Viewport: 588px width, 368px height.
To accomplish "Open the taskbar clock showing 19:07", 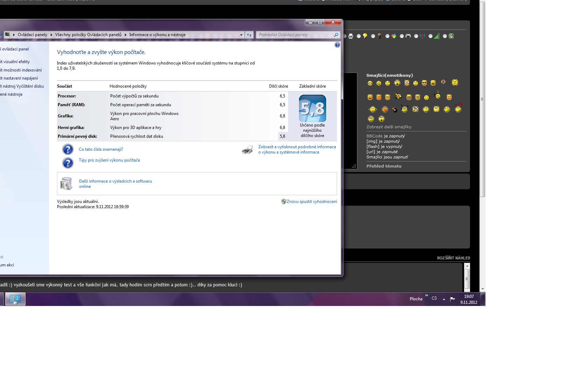I will click(469, 299).
